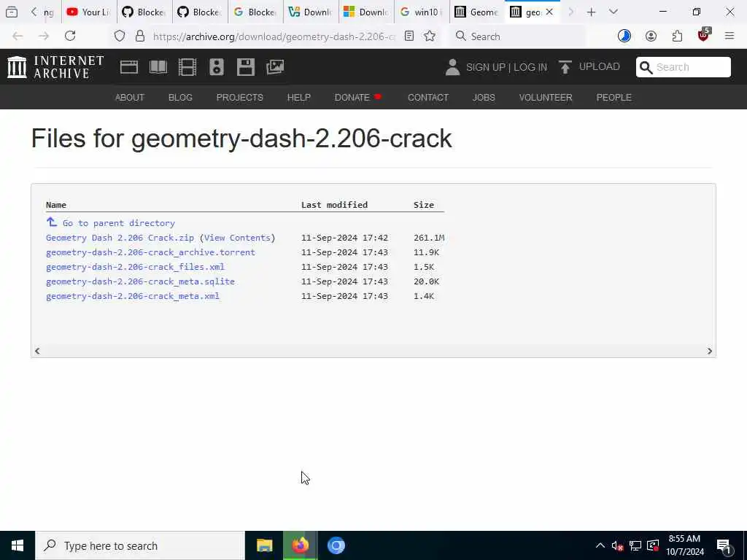Click 'View Contents' link for the zip
The height and width of the screenshot is (560, 747).
[x=237, y=238]
